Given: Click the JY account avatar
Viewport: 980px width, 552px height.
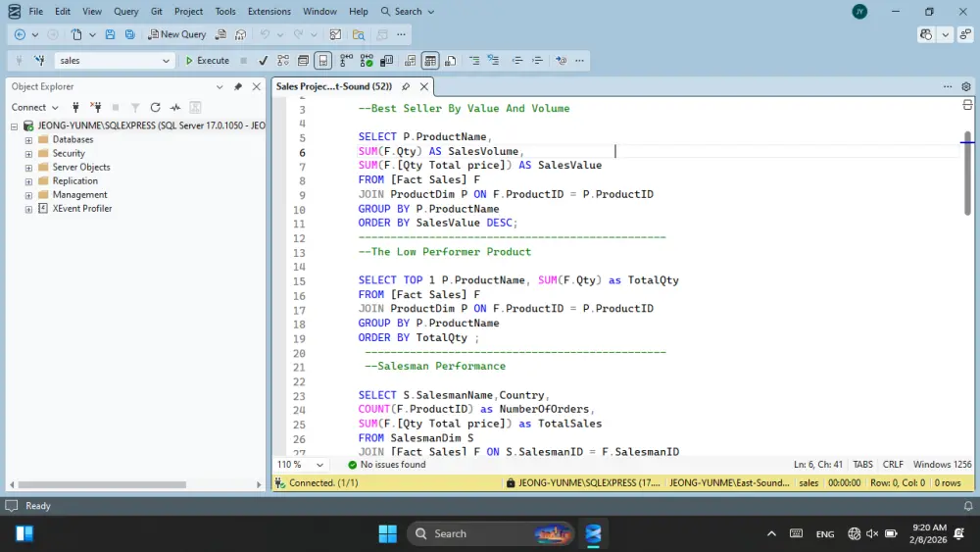Looking at the screenshot, I should [x=860, y=11].
